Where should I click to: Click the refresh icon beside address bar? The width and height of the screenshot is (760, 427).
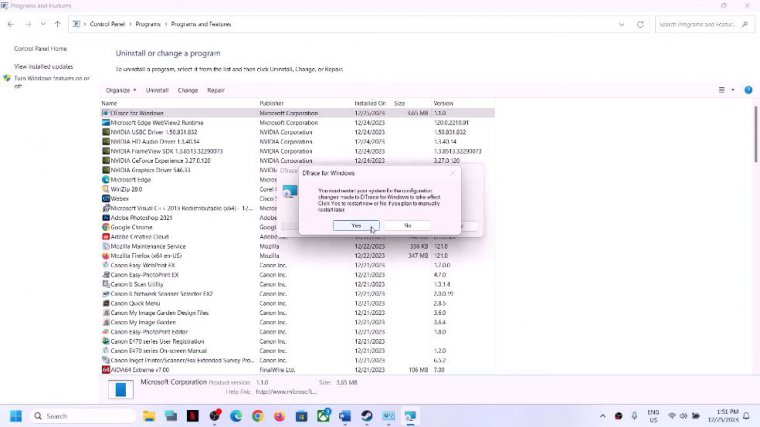point(640,24)
